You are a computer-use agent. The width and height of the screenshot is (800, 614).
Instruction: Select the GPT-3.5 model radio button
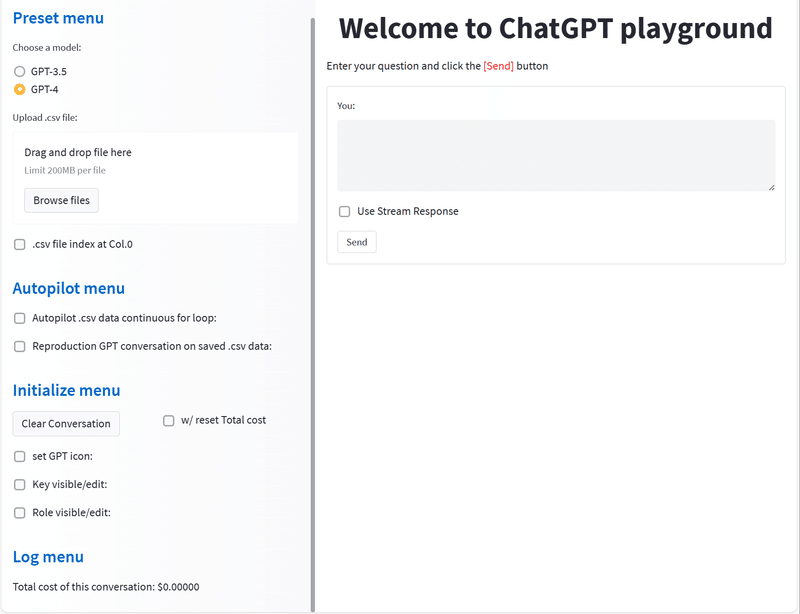(19, 71)
